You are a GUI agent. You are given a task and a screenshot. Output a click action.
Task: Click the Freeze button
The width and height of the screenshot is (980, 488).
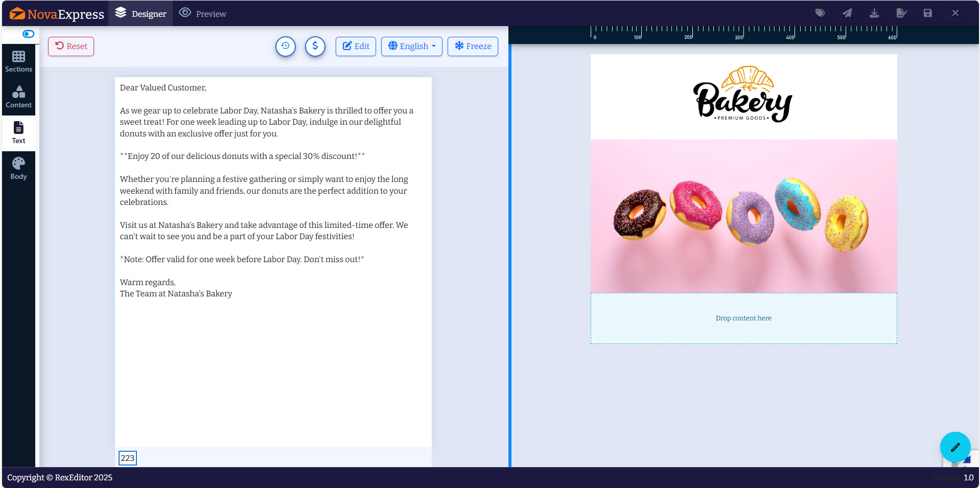coord(473,47)
